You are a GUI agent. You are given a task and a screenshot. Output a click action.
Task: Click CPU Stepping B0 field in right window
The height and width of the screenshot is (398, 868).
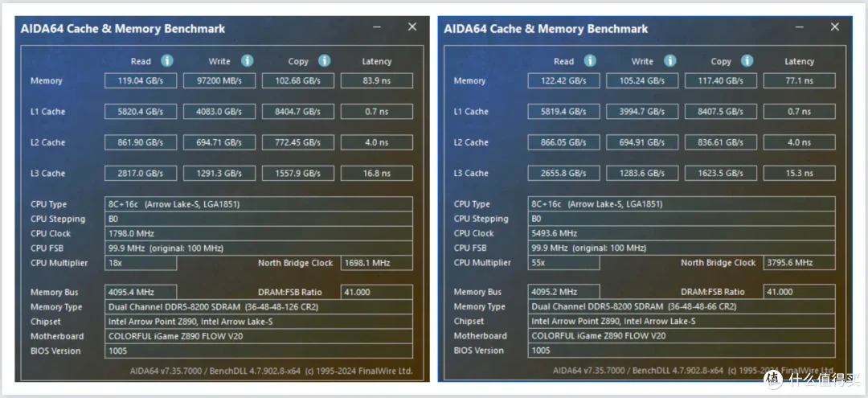(682, 219)
